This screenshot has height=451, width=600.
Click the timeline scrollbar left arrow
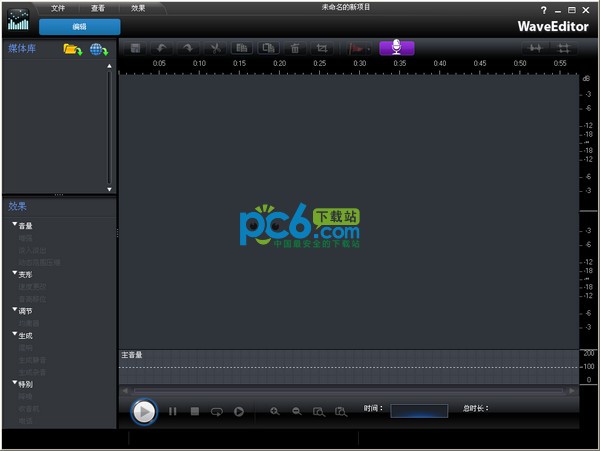[125, 391]
